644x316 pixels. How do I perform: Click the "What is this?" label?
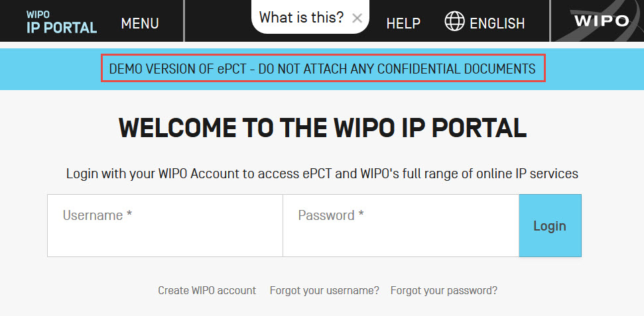pos(301,18)
